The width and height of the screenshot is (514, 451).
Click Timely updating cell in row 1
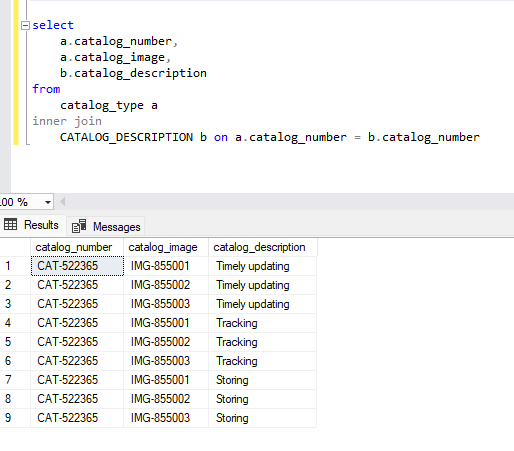pos(263,266)
